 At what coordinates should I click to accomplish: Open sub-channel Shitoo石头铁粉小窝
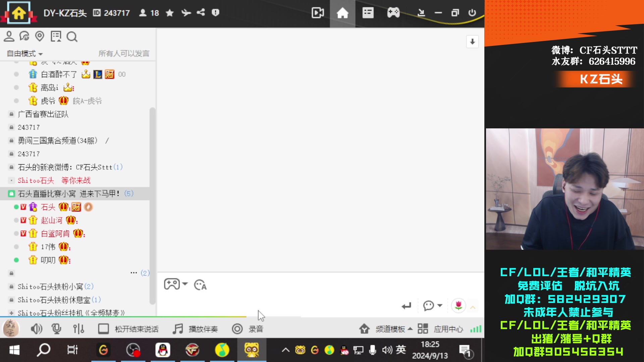(55, 287)
